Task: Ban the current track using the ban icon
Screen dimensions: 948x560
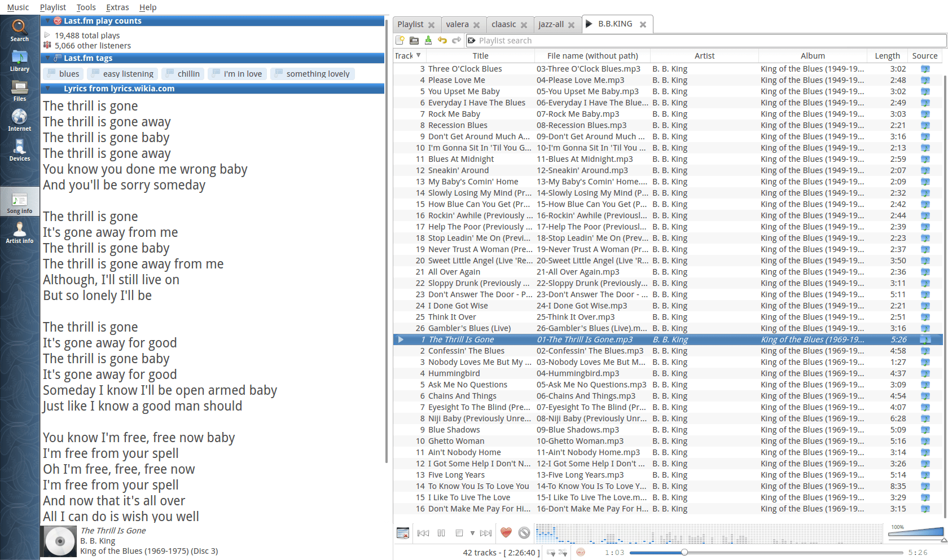Action: click(524, 532)
